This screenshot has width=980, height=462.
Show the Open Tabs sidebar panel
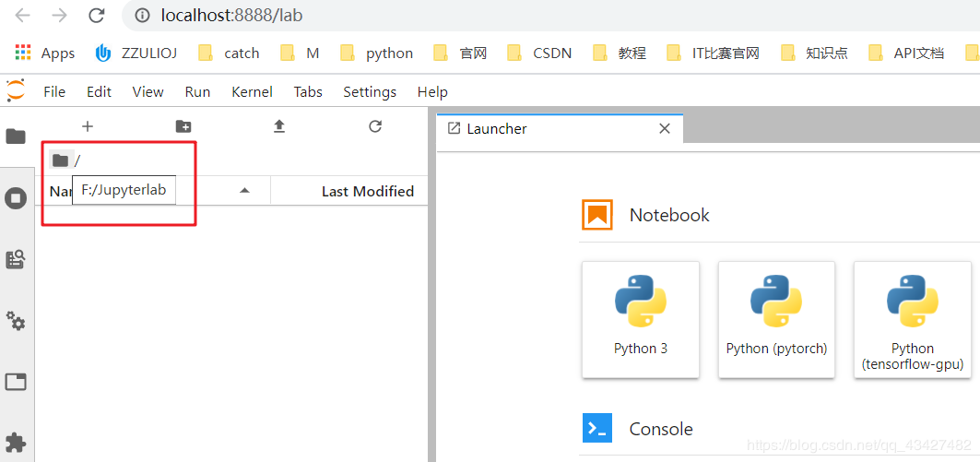click(16, 382)
